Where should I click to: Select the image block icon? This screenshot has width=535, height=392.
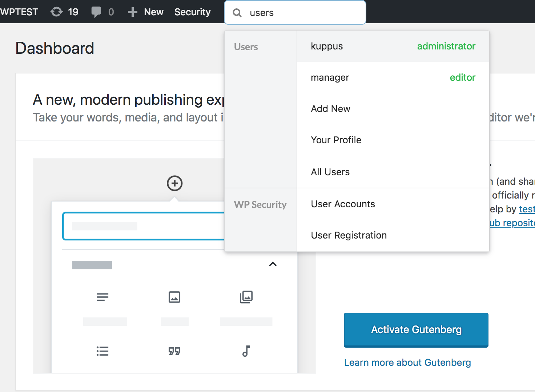coord(174,297)
